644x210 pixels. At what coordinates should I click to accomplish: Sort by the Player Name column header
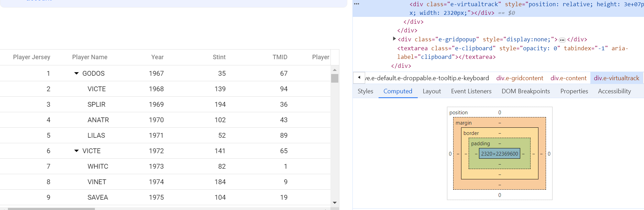pos(90,57)
